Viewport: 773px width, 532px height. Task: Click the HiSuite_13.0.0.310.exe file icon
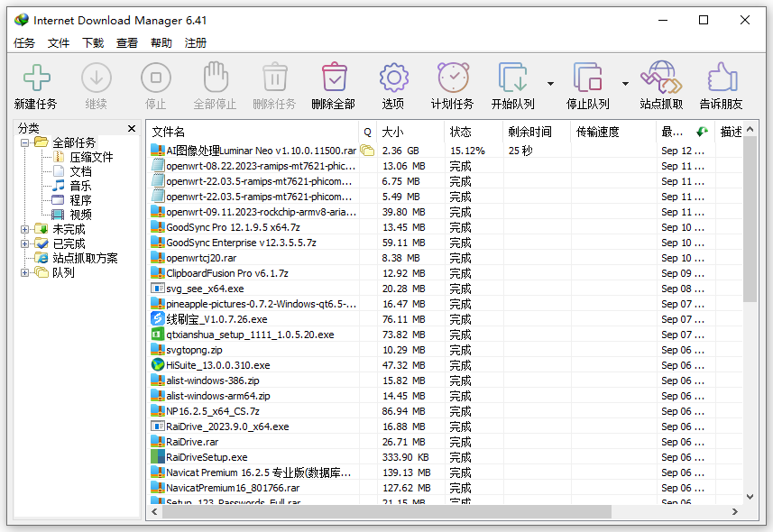157,365
